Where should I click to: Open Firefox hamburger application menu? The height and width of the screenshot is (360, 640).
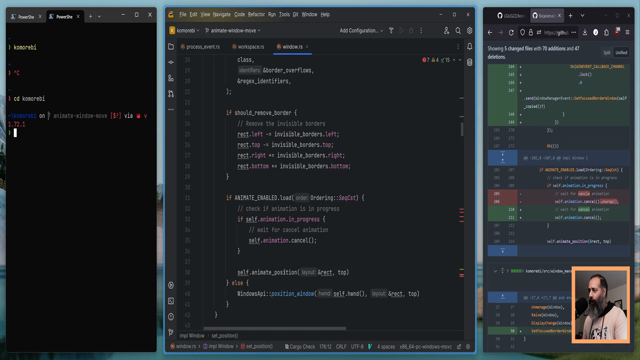pos(627,32)
